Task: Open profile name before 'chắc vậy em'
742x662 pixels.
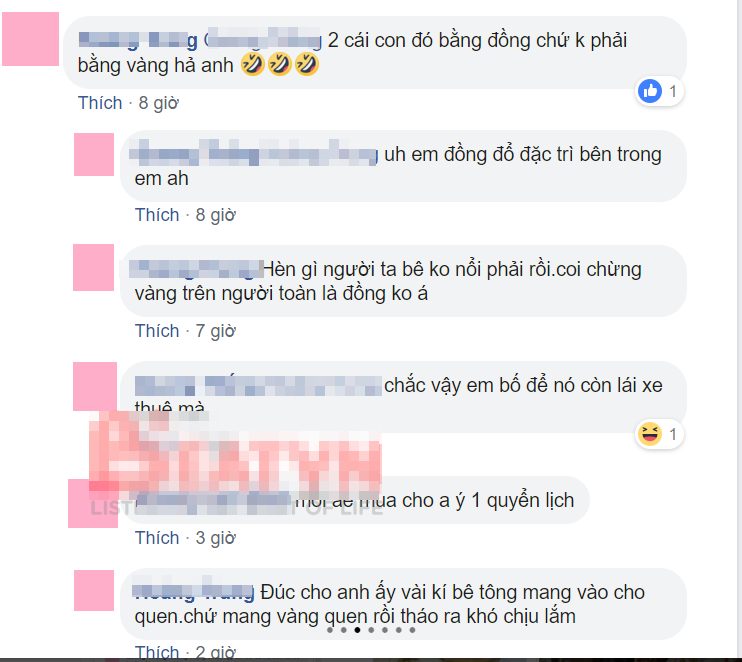Action: tap(258, 386)
